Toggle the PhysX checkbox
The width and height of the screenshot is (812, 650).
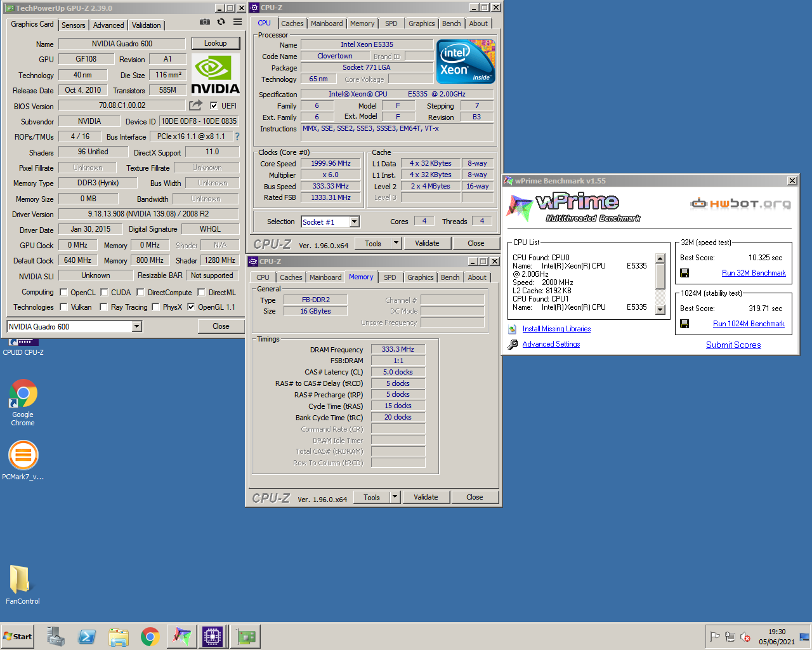pos(155,307)
